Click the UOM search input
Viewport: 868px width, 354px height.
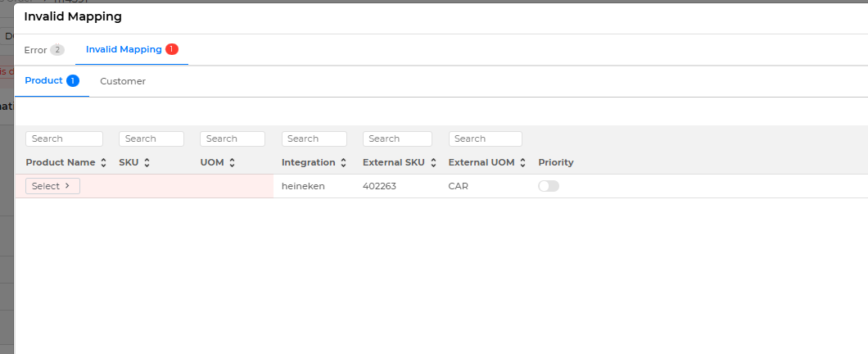point(232,138)
